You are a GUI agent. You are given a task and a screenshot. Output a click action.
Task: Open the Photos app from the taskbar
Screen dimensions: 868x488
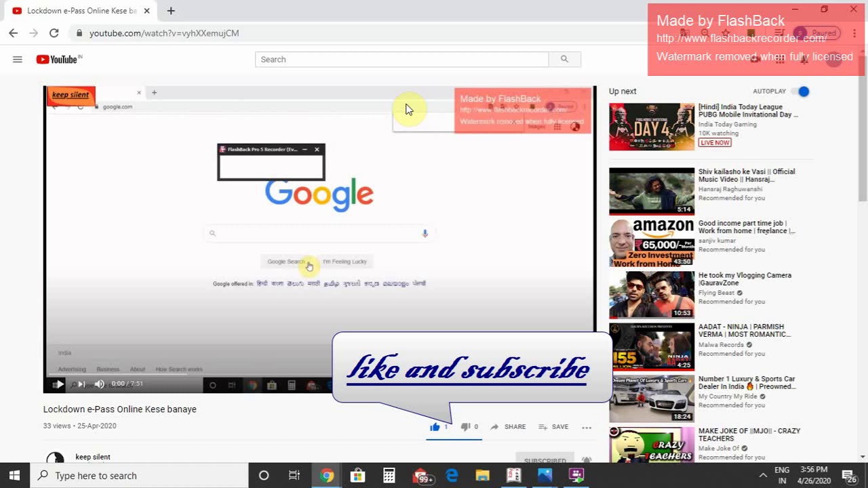545,476
